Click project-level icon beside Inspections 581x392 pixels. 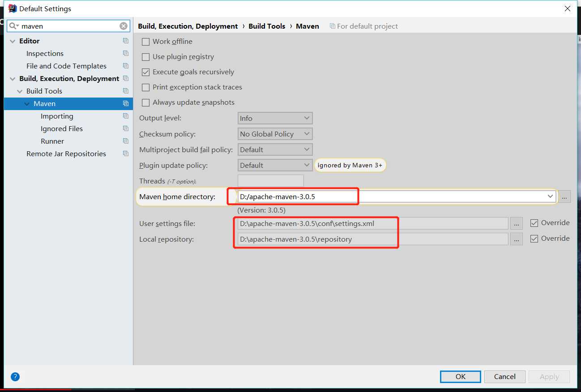point(126,53)
